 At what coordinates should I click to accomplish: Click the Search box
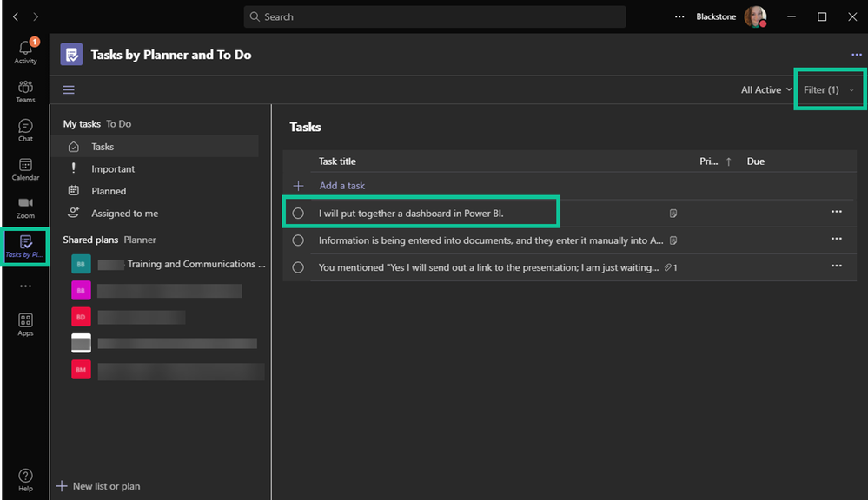[434, 16]
